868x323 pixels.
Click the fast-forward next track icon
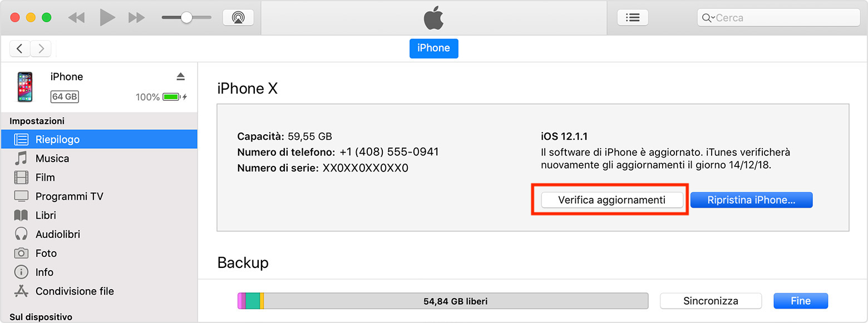coord(136,18)
